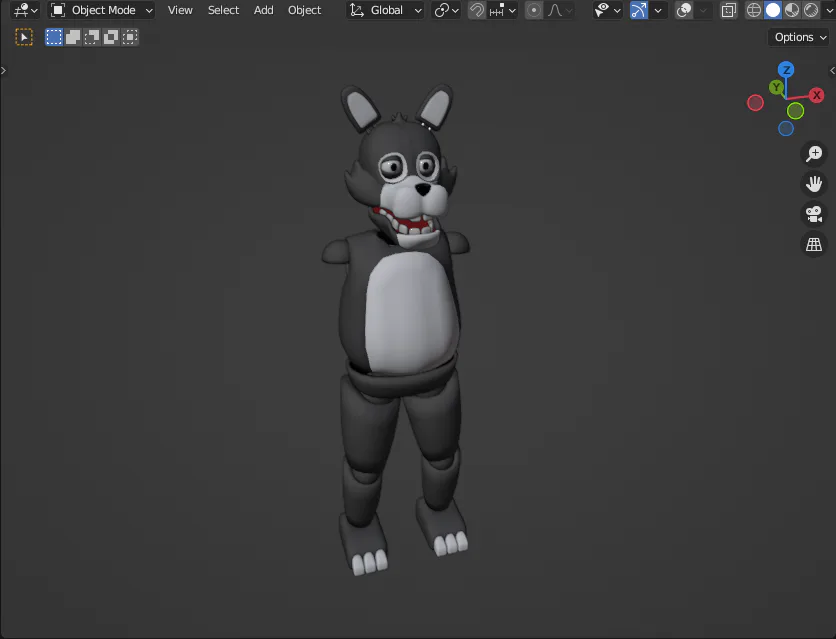
Task: Click the negative Z blue circle on gizmo
Action: [786, 128]
